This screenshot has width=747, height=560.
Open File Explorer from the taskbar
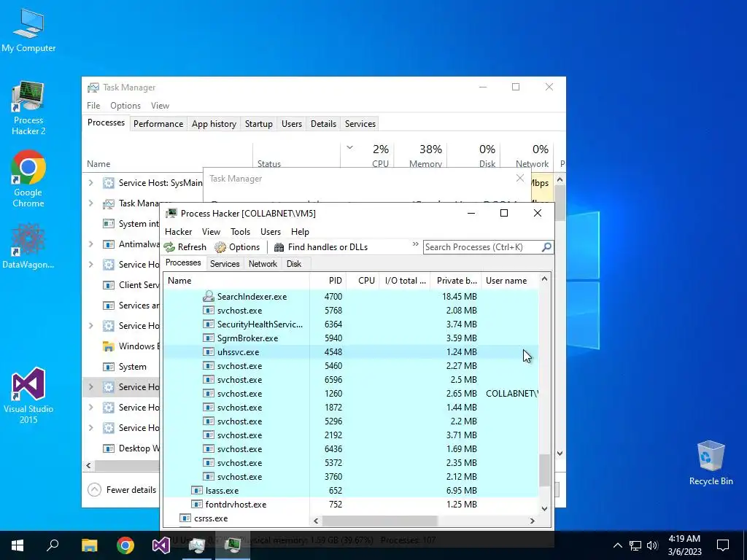[89, 545]
